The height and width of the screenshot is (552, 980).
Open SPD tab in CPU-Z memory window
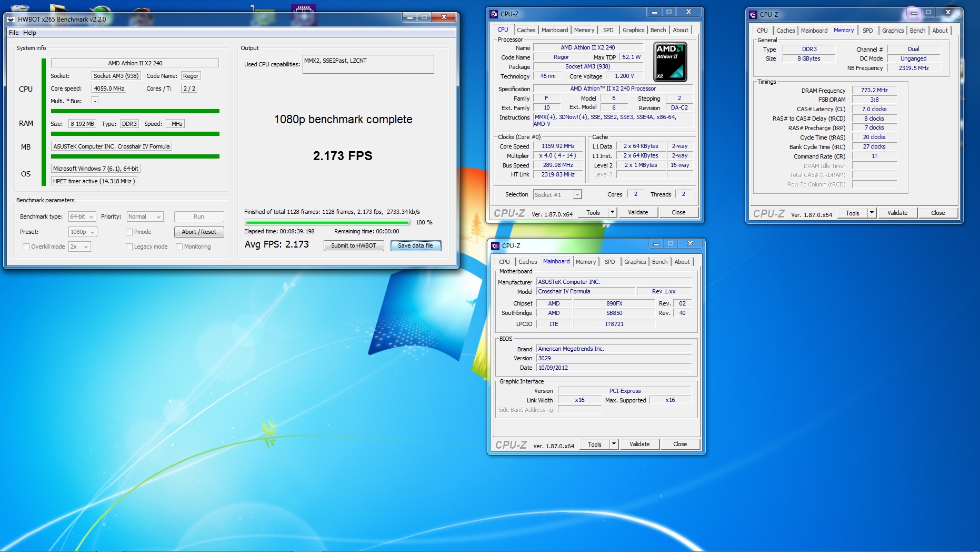coord(868,31)
